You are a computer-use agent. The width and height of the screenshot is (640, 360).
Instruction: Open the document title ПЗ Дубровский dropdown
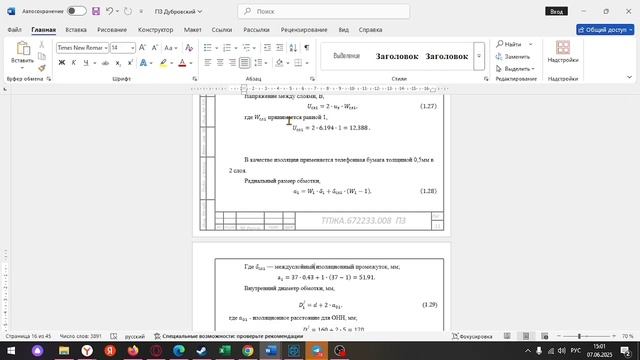pos(178,11)
